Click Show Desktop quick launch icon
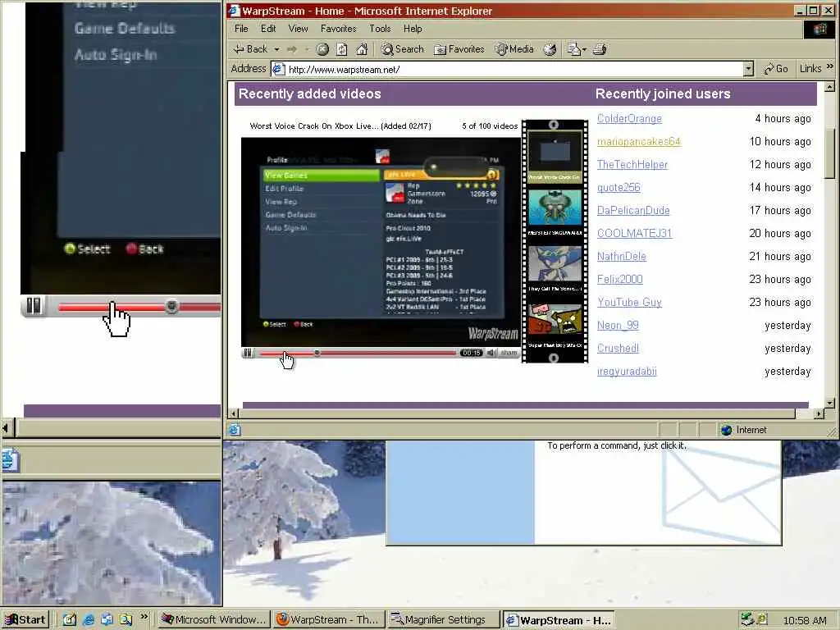 point(69,620)
